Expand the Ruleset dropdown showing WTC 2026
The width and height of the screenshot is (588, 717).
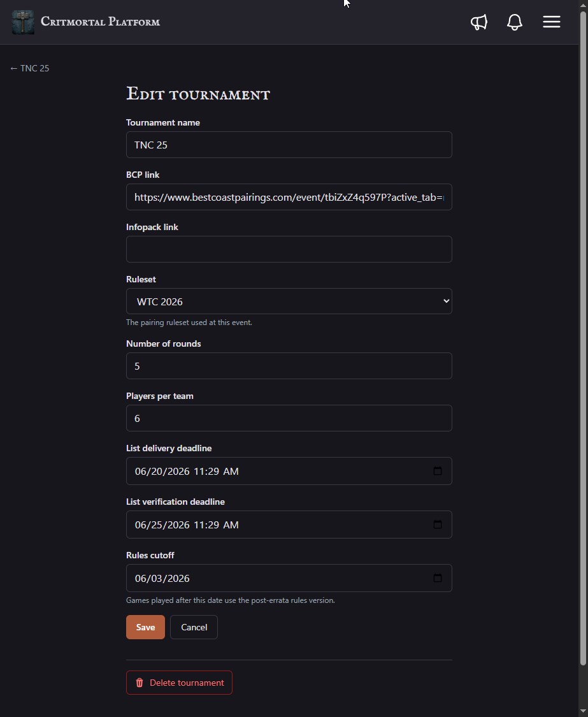click(289, 301)
